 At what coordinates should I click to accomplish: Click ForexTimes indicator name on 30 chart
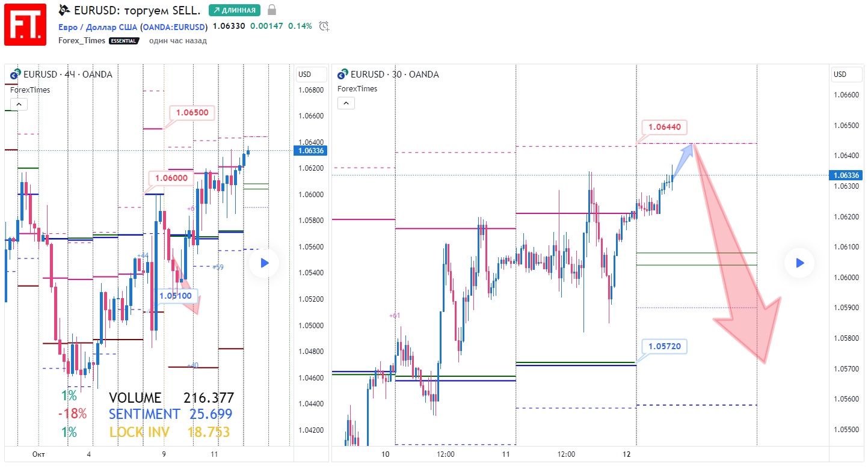pyautogui.click(x=357, y=88)
